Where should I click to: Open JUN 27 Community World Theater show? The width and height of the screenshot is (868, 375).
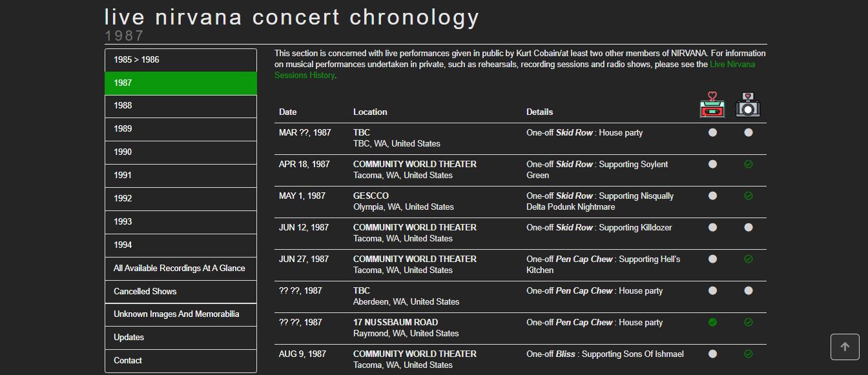coord(415,259)
